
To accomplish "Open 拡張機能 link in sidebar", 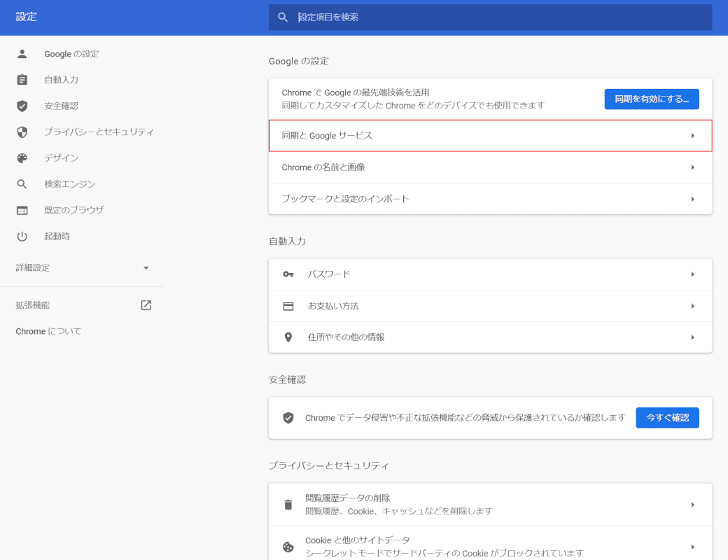I will pyautogui.click(x=32, y=305).
